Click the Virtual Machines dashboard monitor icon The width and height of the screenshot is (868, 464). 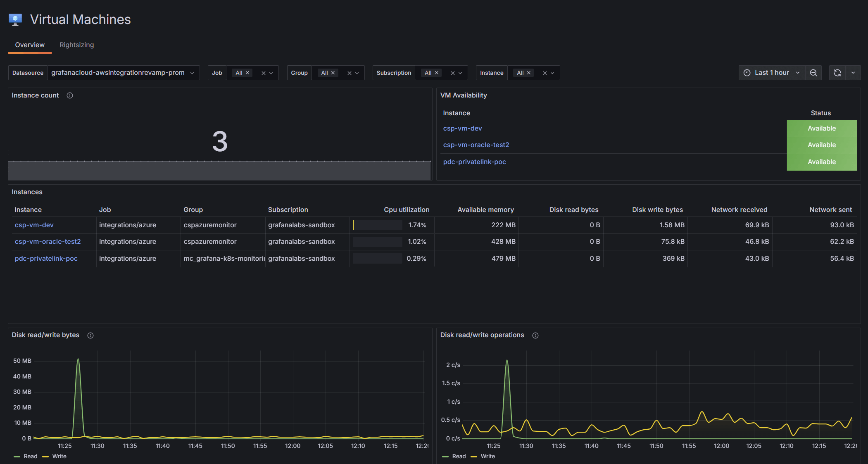[15, 19]
